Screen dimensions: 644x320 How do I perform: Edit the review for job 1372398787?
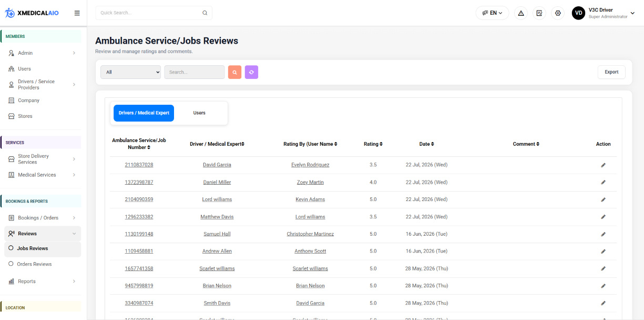603,182
